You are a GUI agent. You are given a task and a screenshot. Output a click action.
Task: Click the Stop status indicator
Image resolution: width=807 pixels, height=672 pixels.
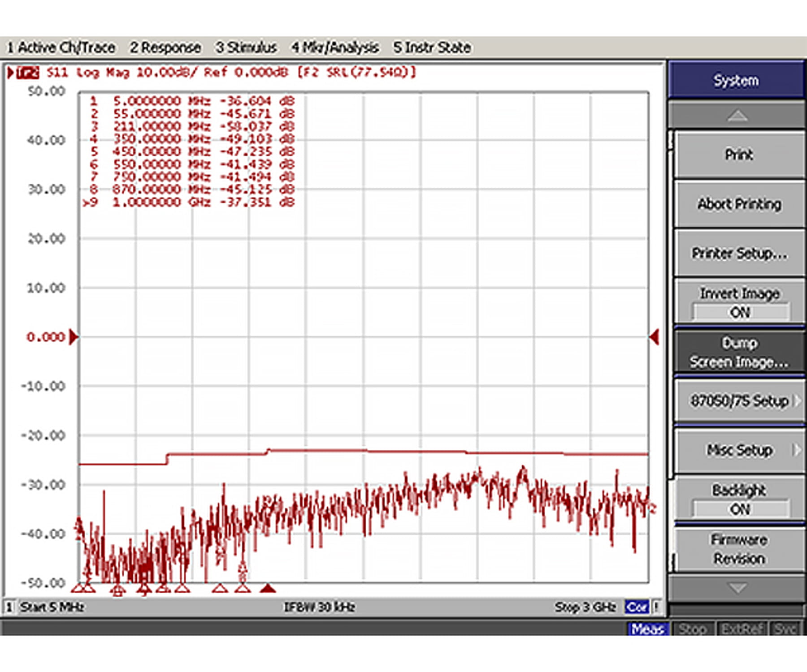coord(692,629)
